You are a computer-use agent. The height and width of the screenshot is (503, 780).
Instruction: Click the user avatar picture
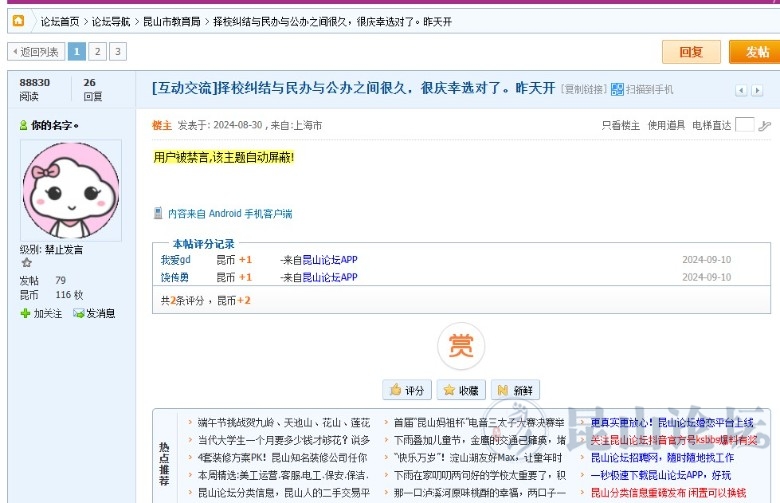pos(70,190)
